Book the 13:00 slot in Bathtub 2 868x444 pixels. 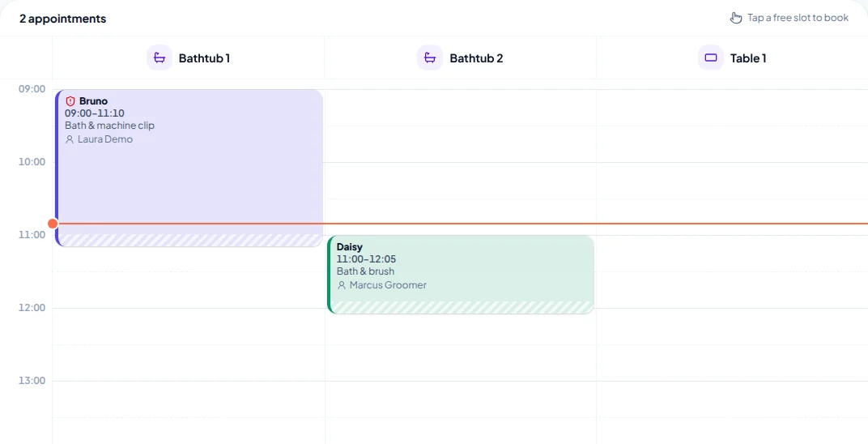(x=461, y=399)
